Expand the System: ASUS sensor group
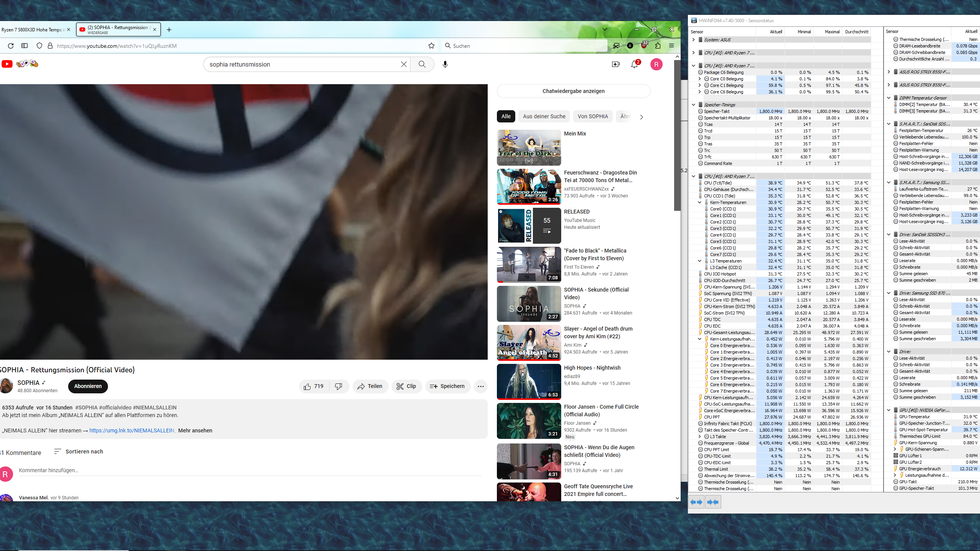Image resolution: width=980 pixels, height=551 pixels. click(x=693, y=39)
